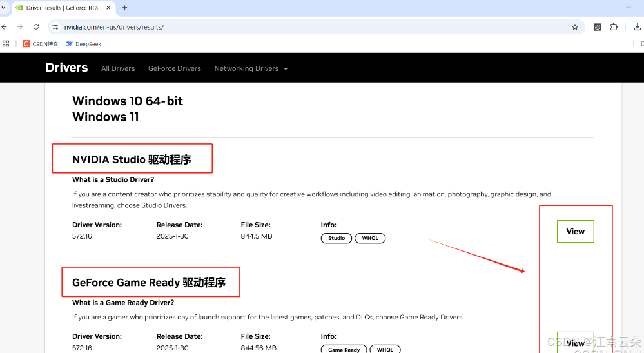The image size is (644, 353).
Task: Click the file size 844.56 MB value
Action: coord(259,348)
